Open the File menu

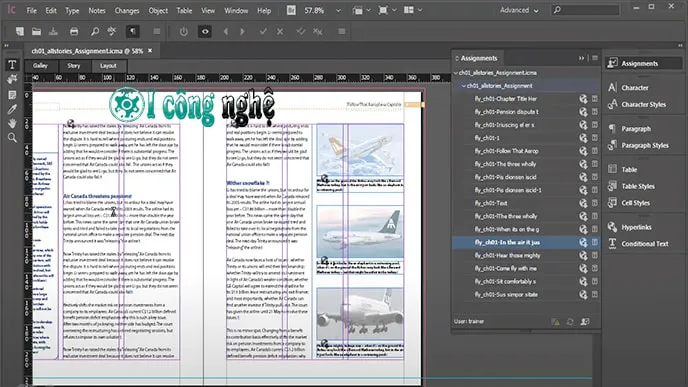click(x=32, y=11)
